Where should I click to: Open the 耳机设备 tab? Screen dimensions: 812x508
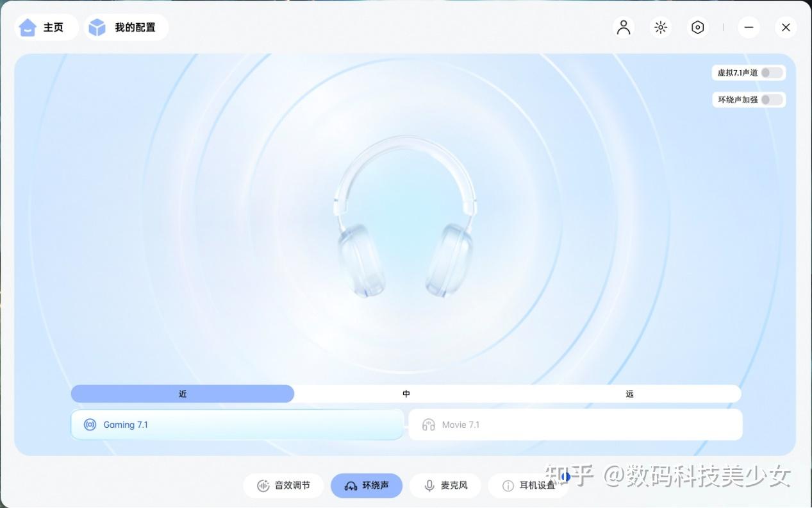pos(529,486)
